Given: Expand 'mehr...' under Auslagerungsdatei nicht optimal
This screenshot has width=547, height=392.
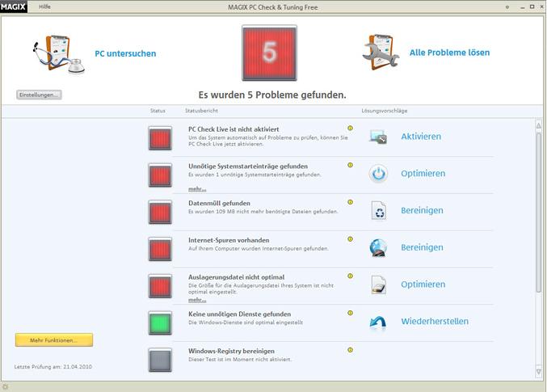Looking at the screenshot, I should pyautogui.click(x=197, y=300).
